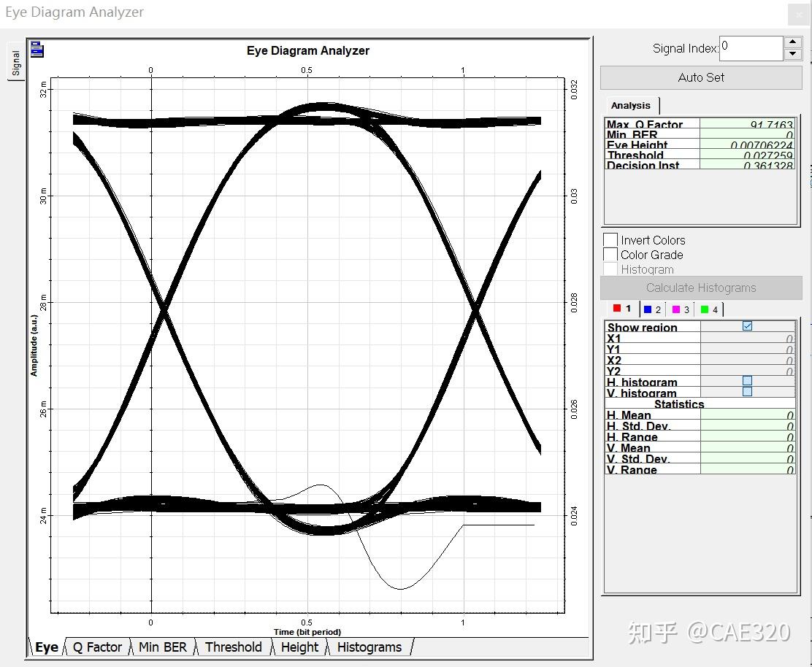Select magenta region tab 3

coord(681,309)
